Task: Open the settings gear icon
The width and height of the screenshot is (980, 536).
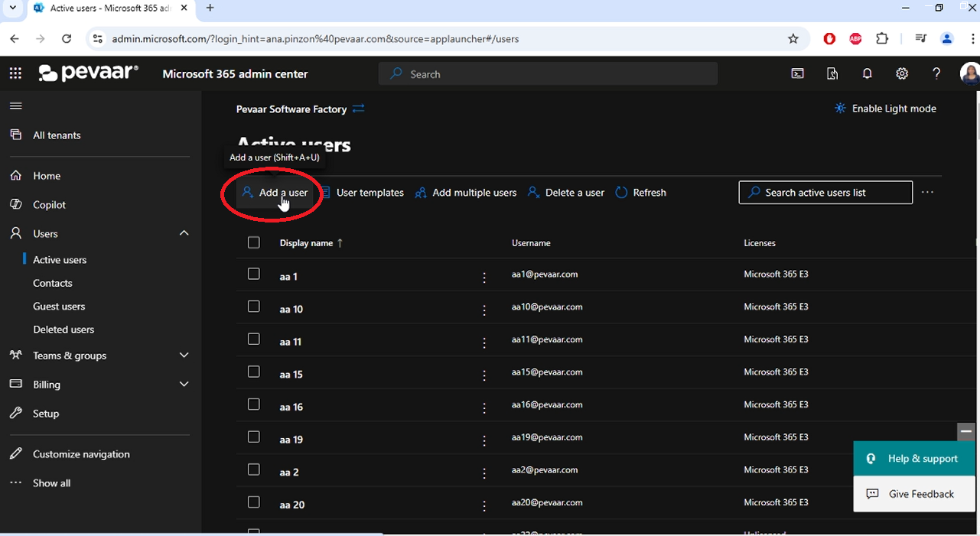Action: (x=902, y=73)
